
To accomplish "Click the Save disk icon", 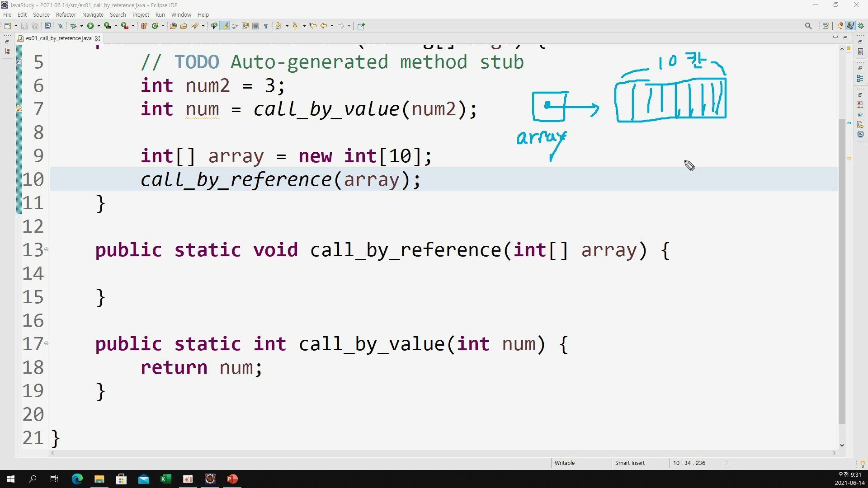I will (25, 26).
